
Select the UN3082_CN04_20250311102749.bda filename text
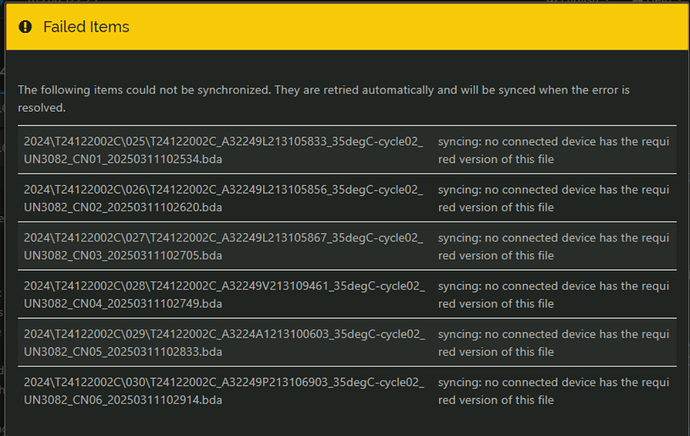click(123, 304)
